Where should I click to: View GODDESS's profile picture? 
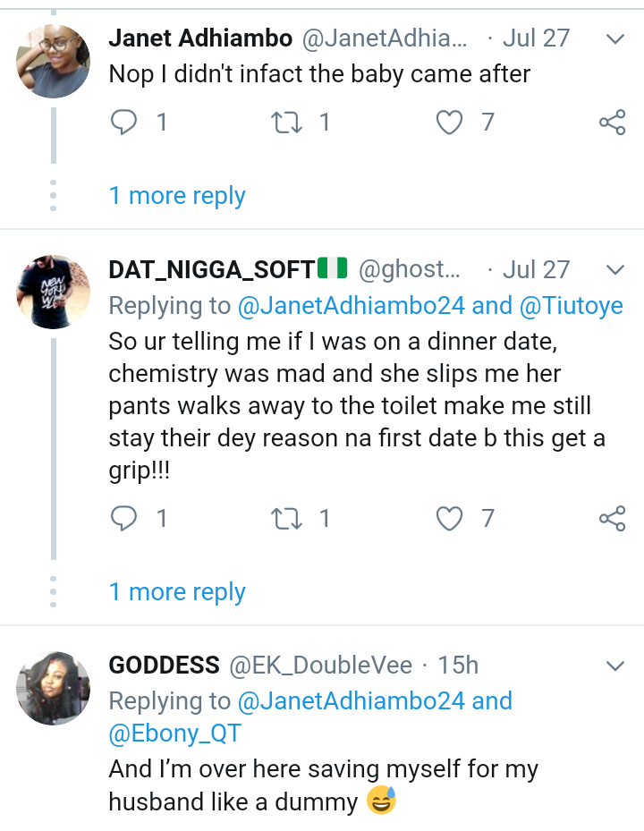point(54,688)
